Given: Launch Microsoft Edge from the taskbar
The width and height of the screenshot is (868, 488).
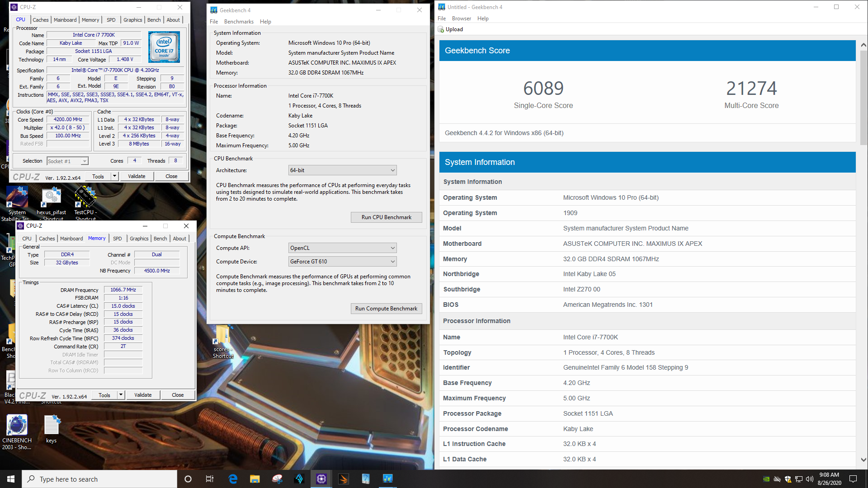Looking at the screenshot, I should point(233,479).
